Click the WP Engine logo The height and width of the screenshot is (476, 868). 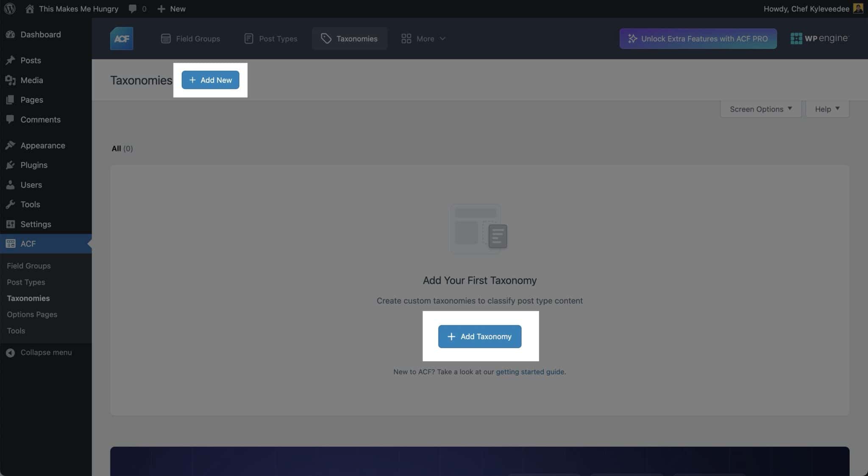pos(818,38)
